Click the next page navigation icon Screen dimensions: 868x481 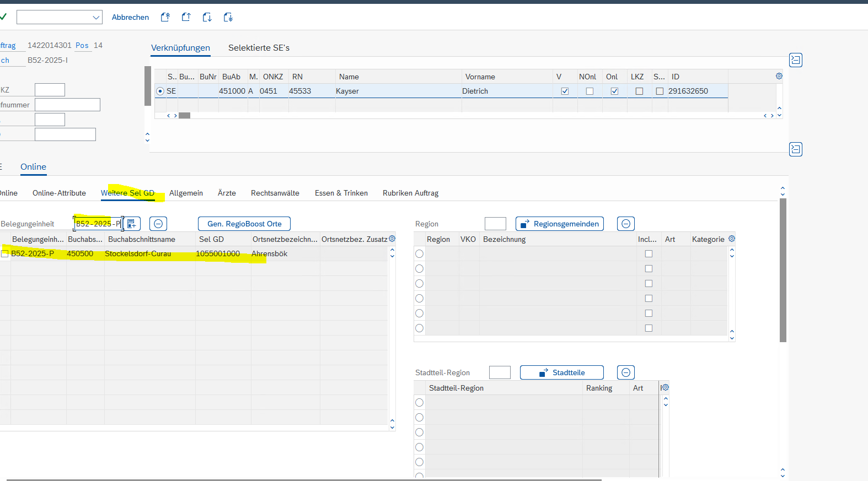coord(207,18)
